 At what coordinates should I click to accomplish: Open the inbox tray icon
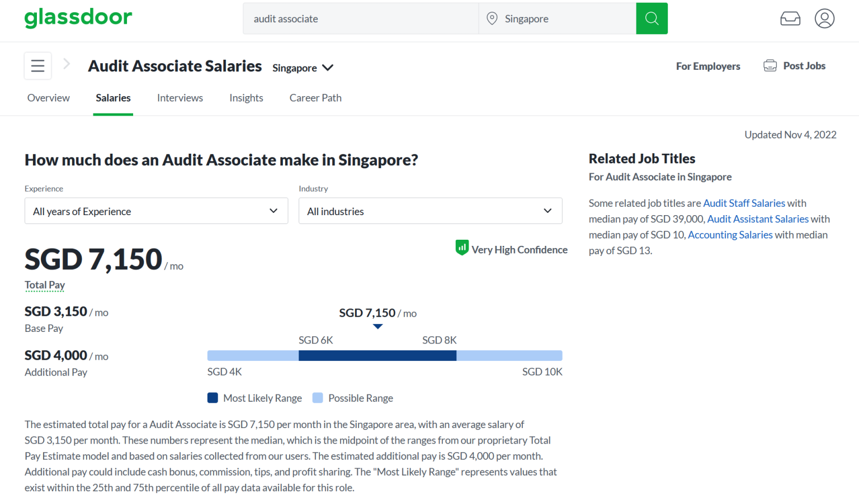(x=790, y=18)
